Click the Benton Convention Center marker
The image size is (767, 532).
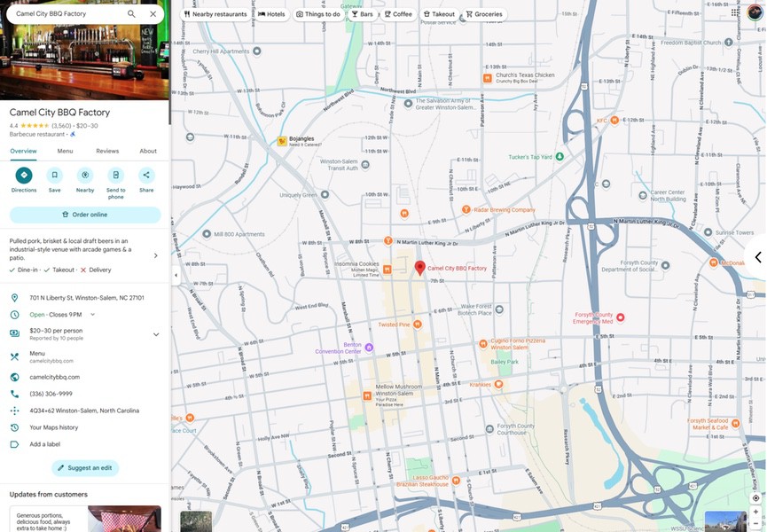pyautogui.click(x=369, y=348)
